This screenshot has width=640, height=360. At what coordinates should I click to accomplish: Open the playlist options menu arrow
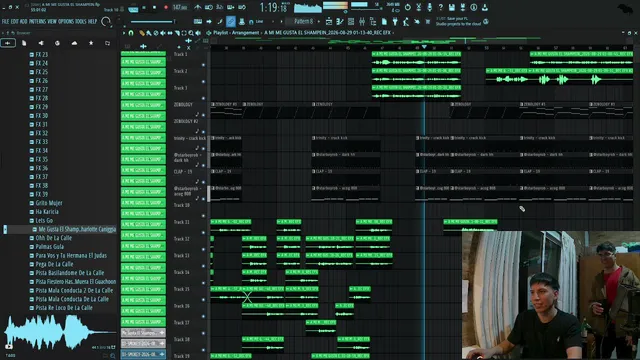(124, 33)
